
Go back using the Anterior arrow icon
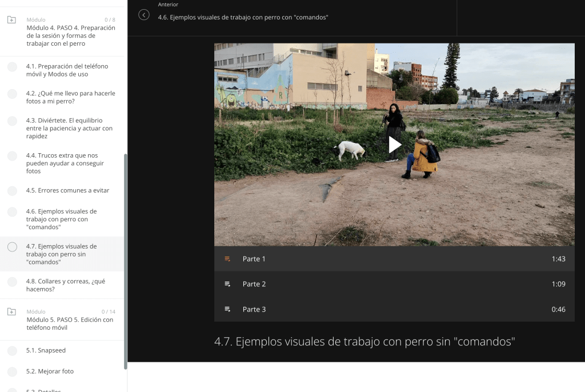point(143,14)
